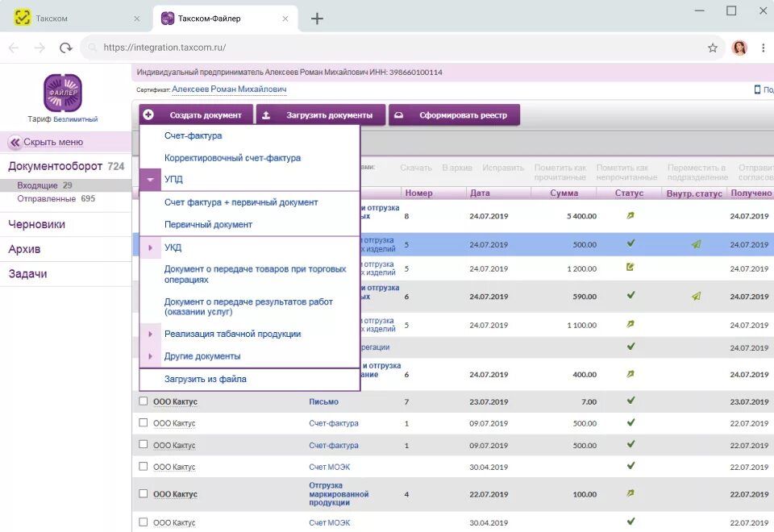
Task: Choose Первичный документ under УПД
Action: (208, 225)
